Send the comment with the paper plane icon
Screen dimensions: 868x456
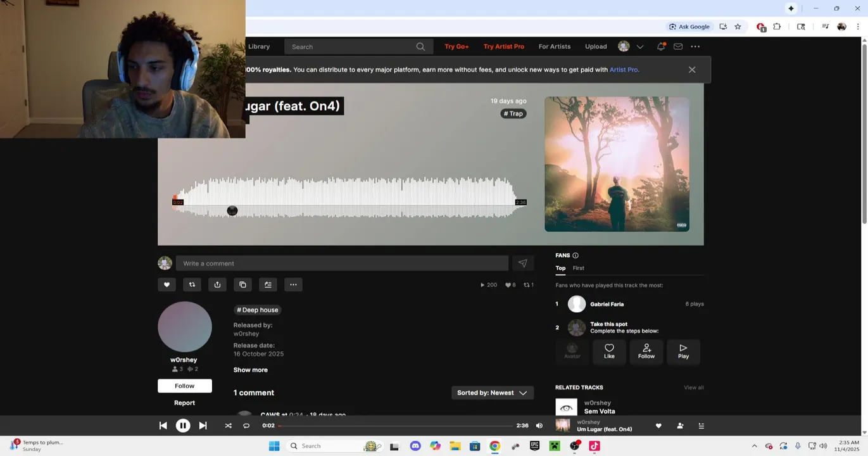pos(522,263)
